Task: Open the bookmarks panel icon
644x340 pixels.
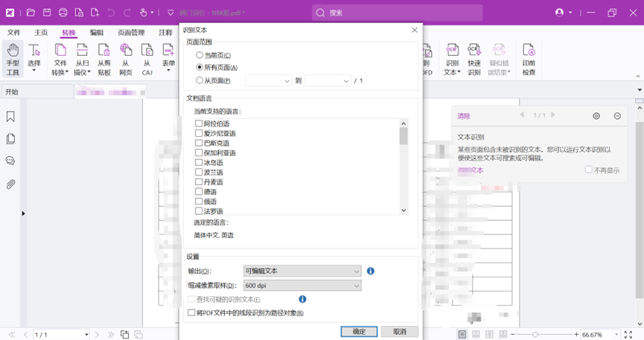Action: click(10, 117)
